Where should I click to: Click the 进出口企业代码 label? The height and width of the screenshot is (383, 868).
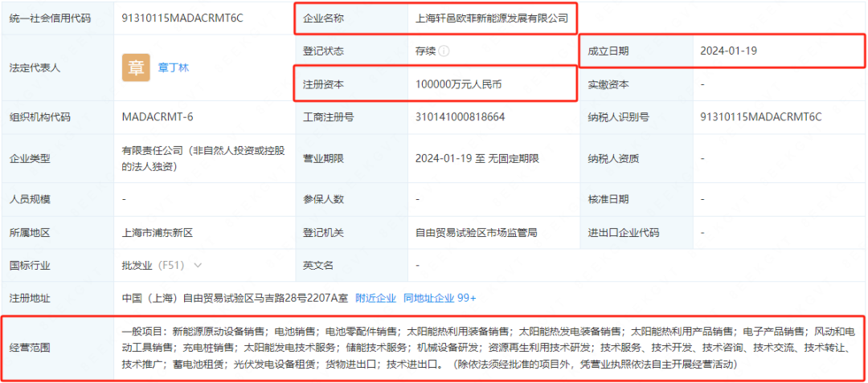(x=624, y=233)
